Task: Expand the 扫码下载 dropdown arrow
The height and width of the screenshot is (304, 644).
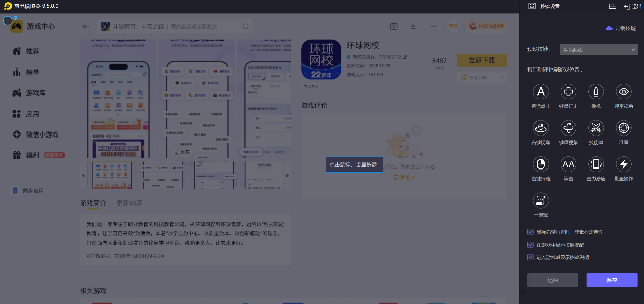Action: tap(502, 77)
